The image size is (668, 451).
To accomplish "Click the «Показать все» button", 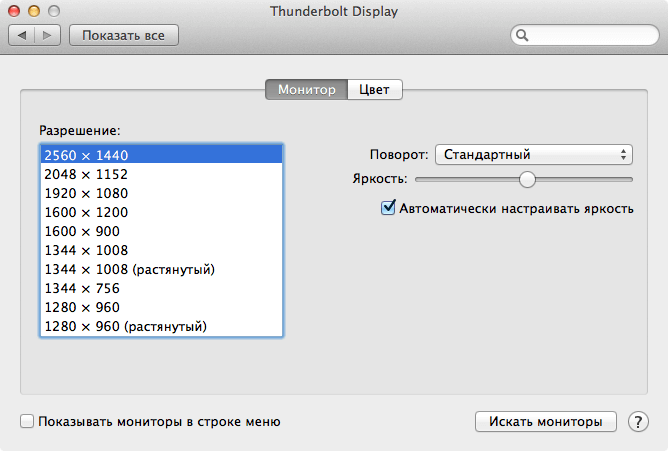I will 124,35.
